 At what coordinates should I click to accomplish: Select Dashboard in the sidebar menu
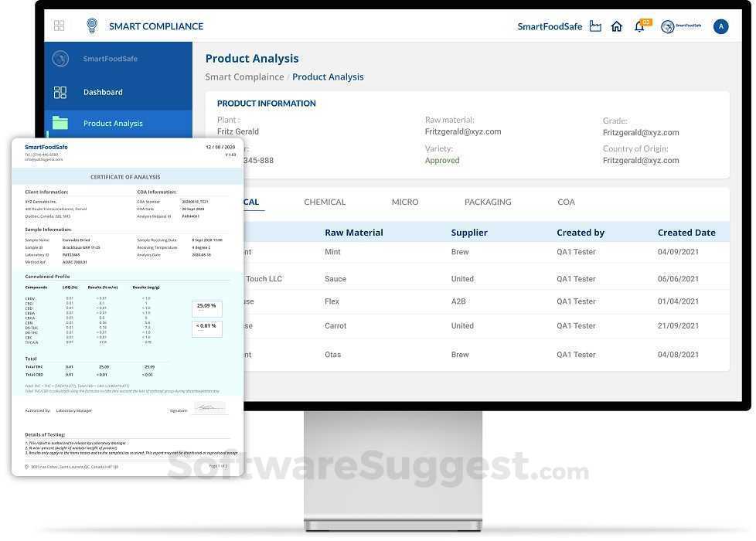pyautogui.click(x=103, y=91)
